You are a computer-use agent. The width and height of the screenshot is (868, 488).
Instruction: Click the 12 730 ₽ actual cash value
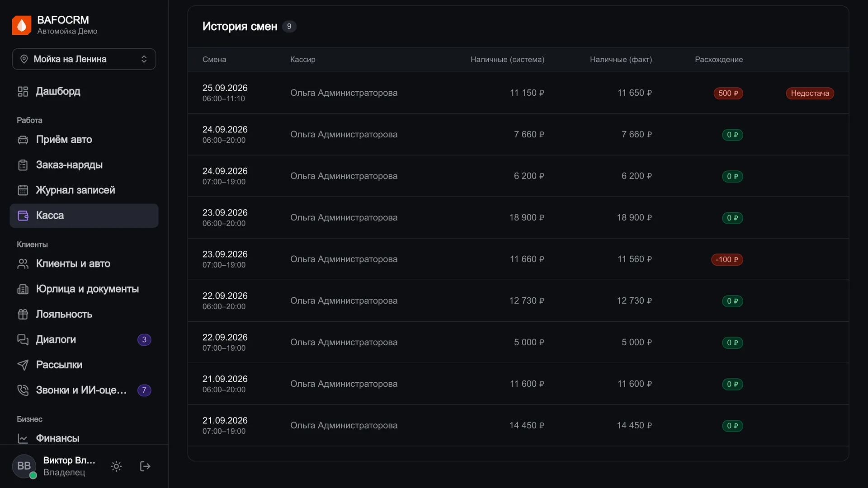[634, 301]
